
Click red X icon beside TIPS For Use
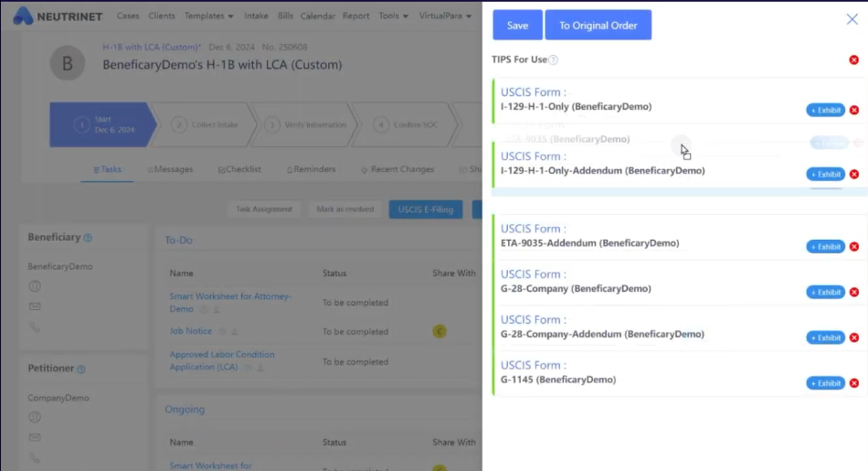point(854,60)
